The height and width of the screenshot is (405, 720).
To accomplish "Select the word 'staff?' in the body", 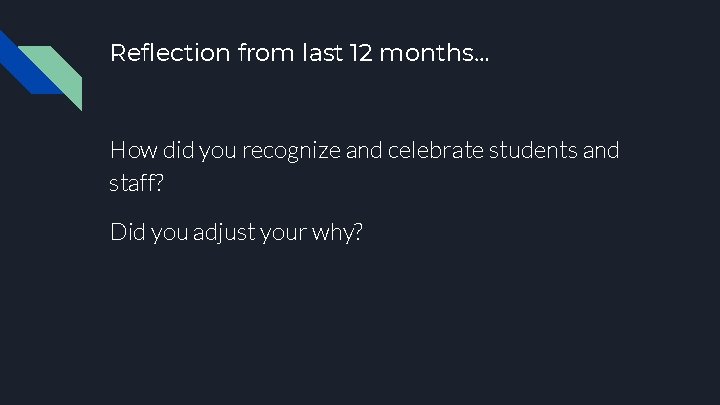I will [137, 183].
